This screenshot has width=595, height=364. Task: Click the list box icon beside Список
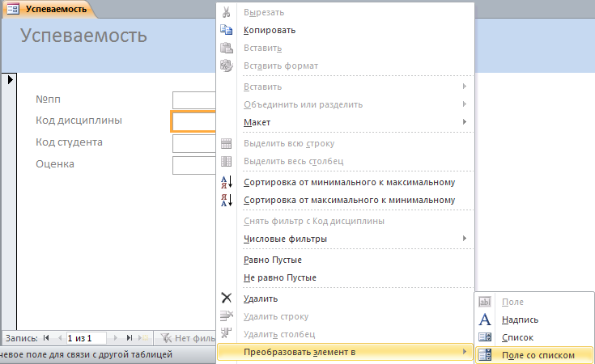[x=485, y=337]
